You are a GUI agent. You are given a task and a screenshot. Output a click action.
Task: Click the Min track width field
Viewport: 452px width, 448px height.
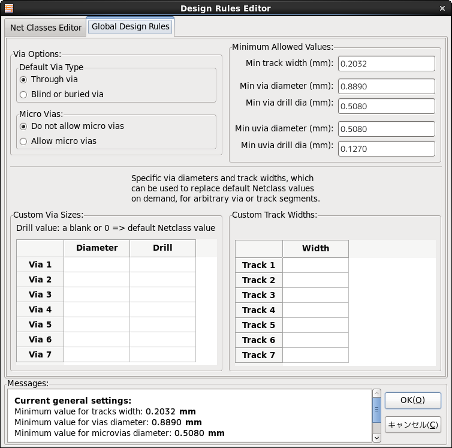386,64
